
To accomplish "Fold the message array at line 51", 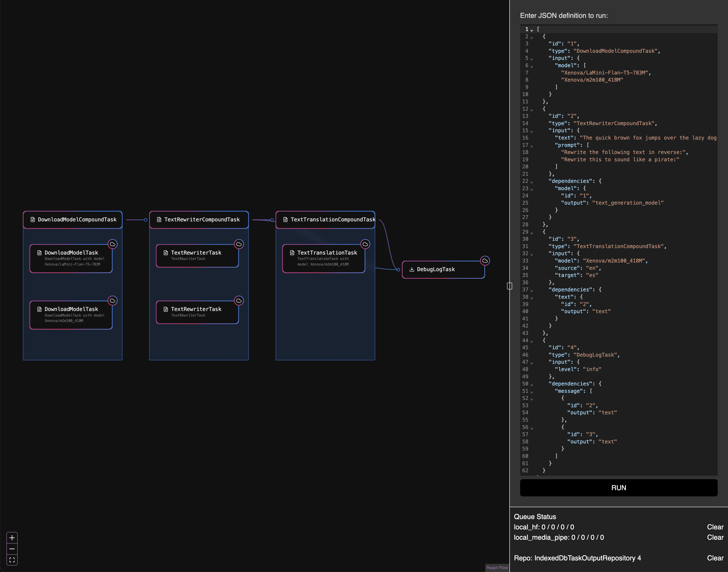I will point(532,392).
